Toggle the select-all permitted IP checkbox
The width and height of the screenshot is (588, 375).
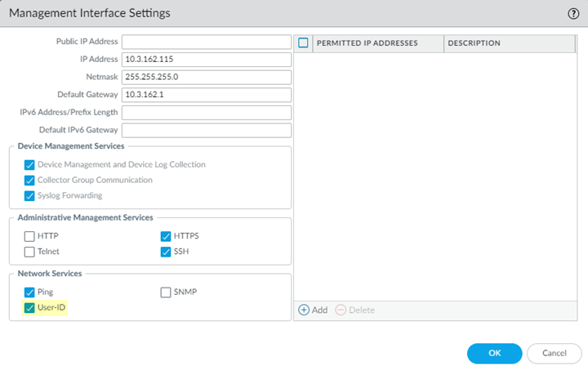point(303,42)
